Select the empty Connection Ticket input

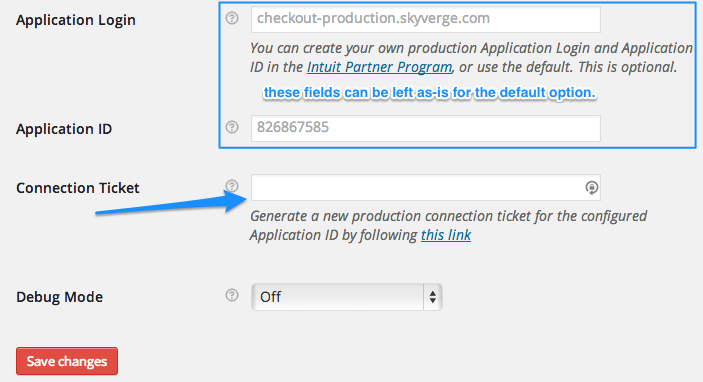[x=425, y=187]
